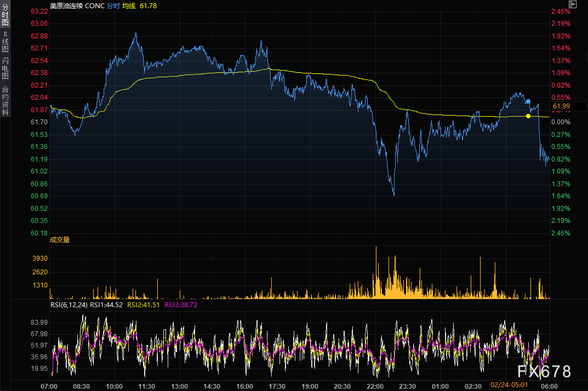Click the exit icon at top right

coord(572,4)
